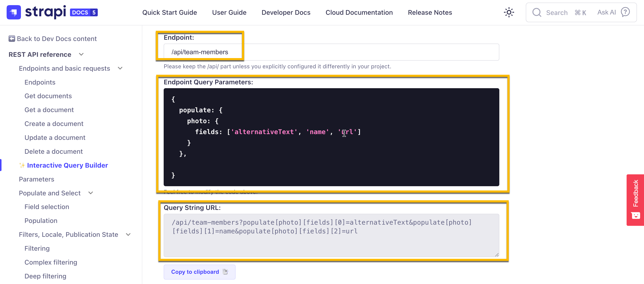This screenshot has width=644, height=284.
Task: Open Deep filtering sidebar page
Action: 45,276
